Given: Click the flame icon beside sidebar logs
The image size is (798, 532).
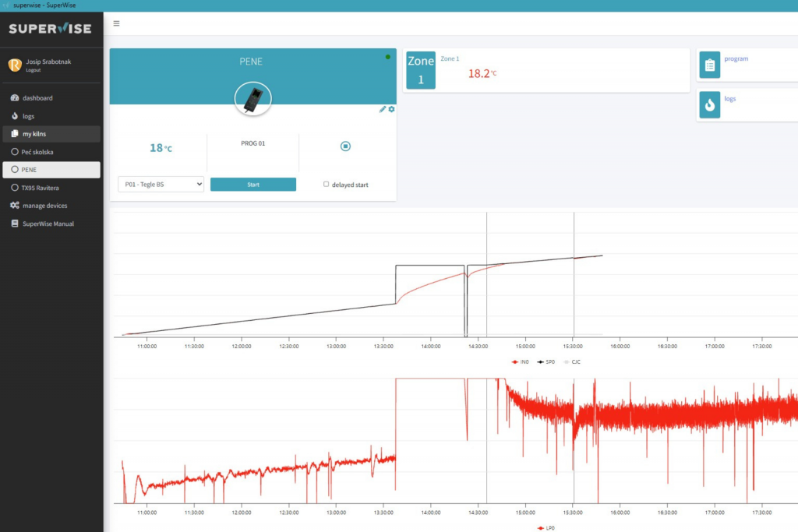Looking at the screenshot, I should [x=15, y=116].
